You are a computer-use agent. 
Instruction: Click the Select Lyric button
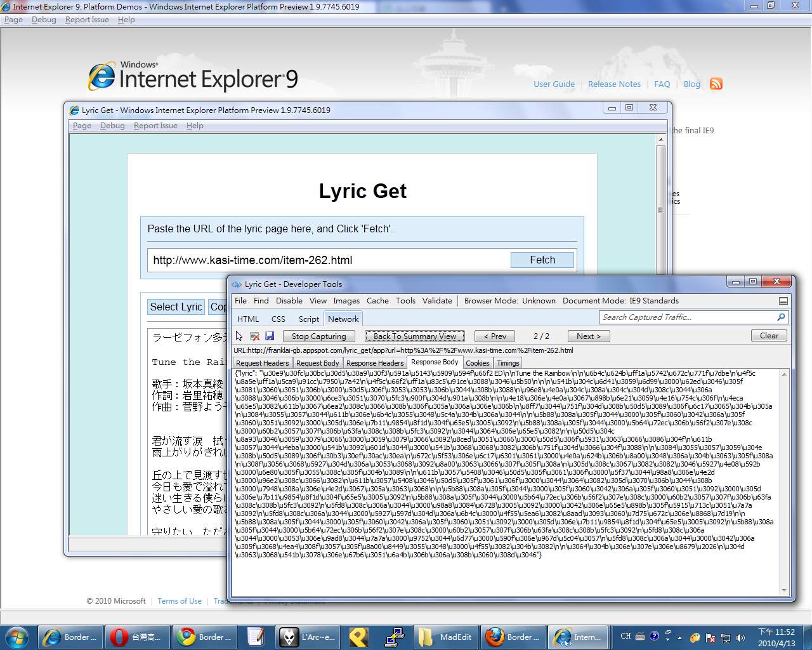point(176,307)
